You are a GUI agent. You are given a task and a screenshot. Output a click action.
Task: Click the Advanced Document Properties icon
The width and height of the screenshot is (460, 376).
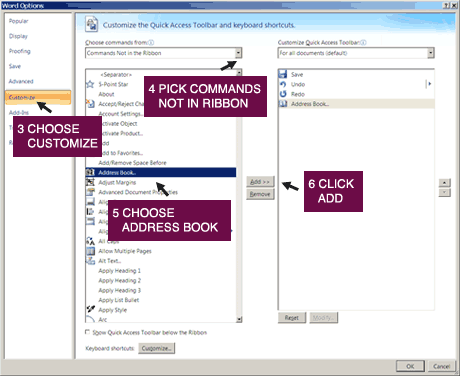click(90, 192)
